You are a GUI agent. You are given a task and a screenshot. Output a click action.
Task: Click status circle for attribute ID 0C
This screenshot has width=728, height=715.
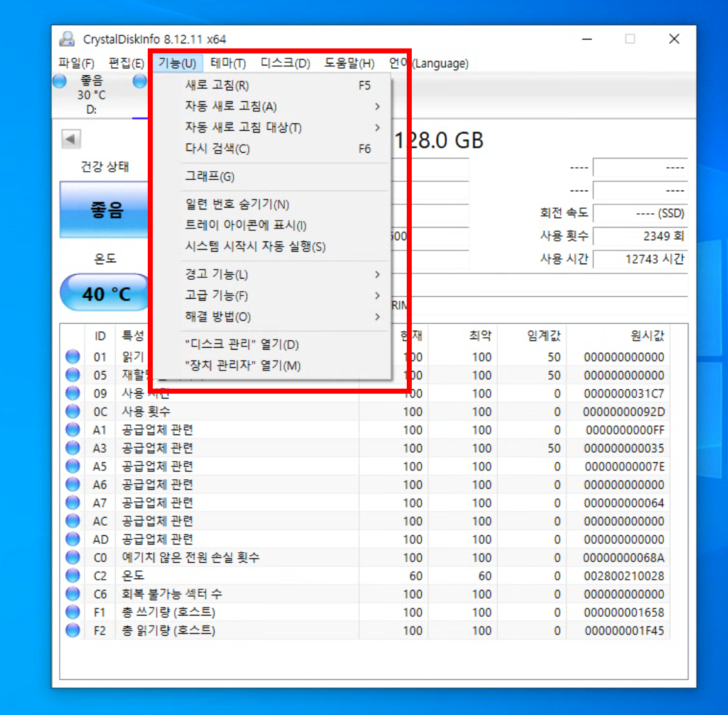point(73,411)
